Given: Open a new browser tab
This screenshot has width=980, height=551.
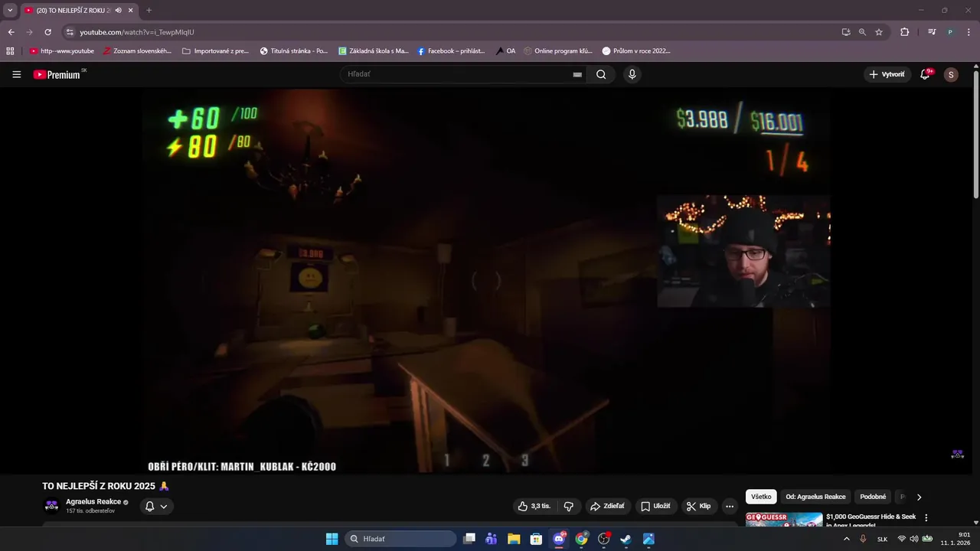Looking at the screenshot, I should tap(149, 11).
